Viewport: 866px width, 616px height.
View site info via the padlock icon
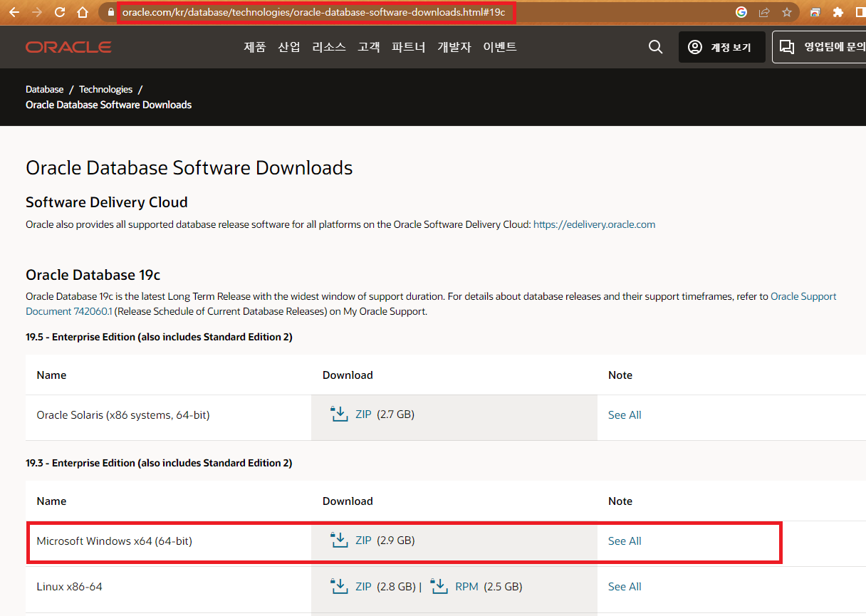[x=110, y=12]
